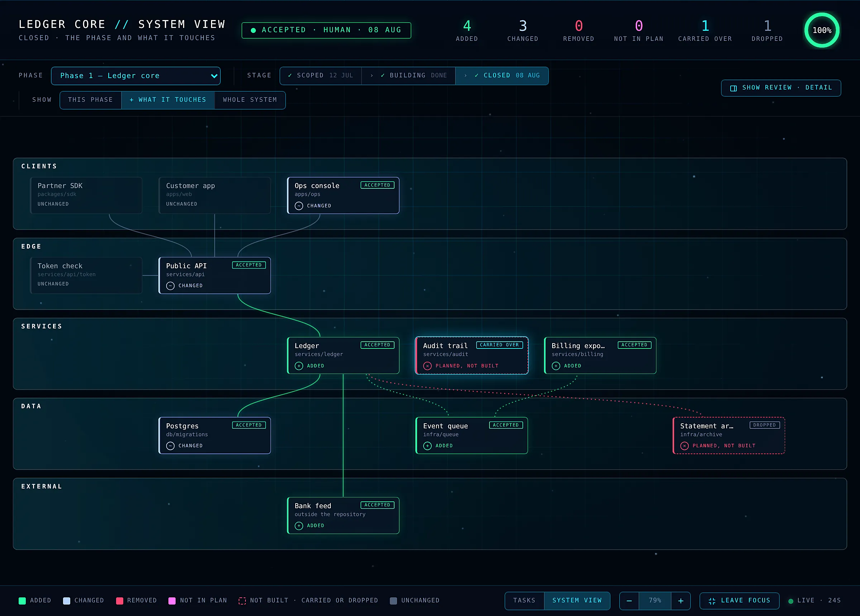Screen dimensions: 860x616
Task: Switch view to This Phase
Action: coord(90,100)
